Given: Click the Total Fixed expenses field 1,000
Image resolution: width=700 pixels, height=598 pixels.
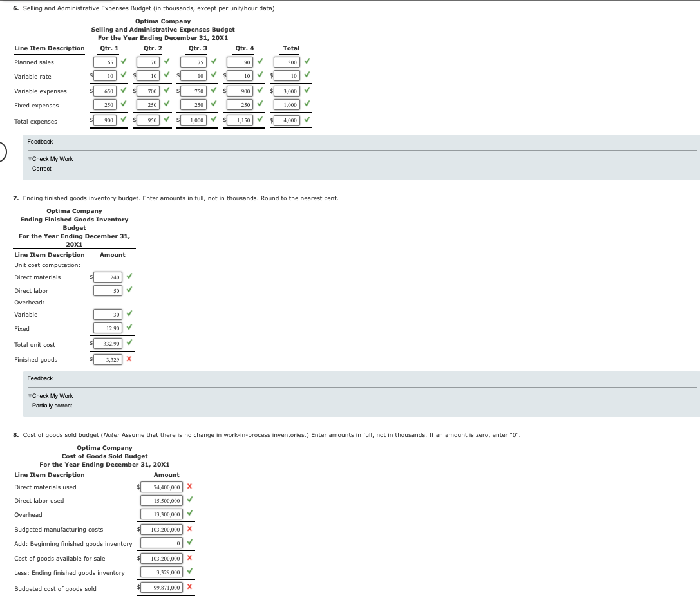Looking at the screenshot, I should [x=287, y=105].
